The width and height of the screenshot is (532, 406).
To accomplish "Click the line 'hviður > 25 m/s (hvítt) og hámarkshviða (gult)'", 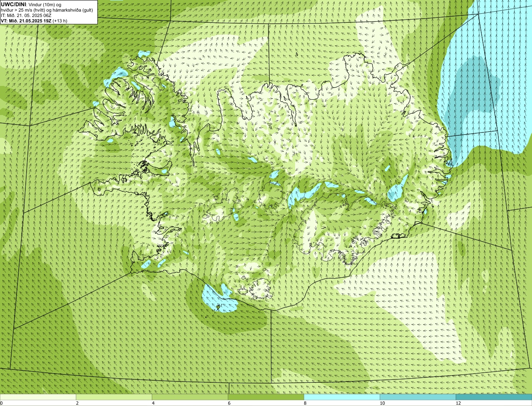I will 47,10.
